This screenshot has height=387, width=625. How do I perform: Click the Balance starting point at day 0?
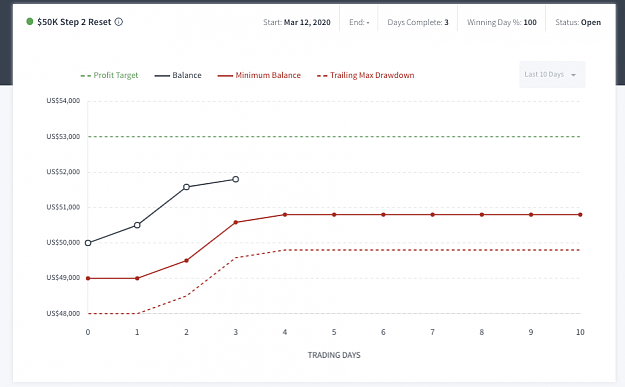tap(88, 243)
